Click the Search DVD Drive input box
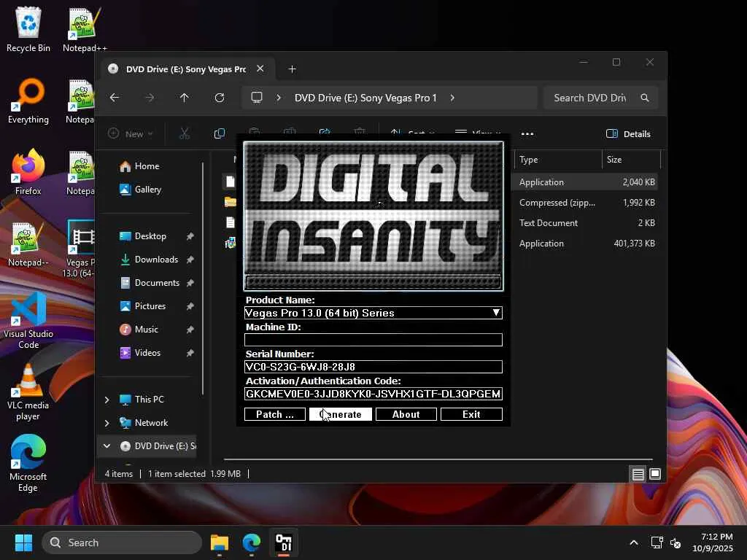This screenshot has width=747, height=560. click(590, 98)
